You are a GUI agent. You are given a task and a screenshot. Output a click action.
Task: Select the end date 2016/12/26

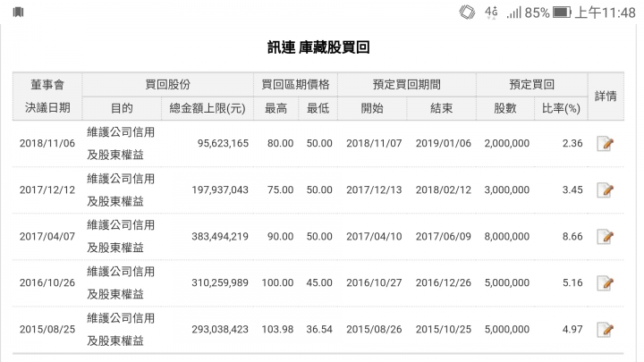(x=444, y=282)
